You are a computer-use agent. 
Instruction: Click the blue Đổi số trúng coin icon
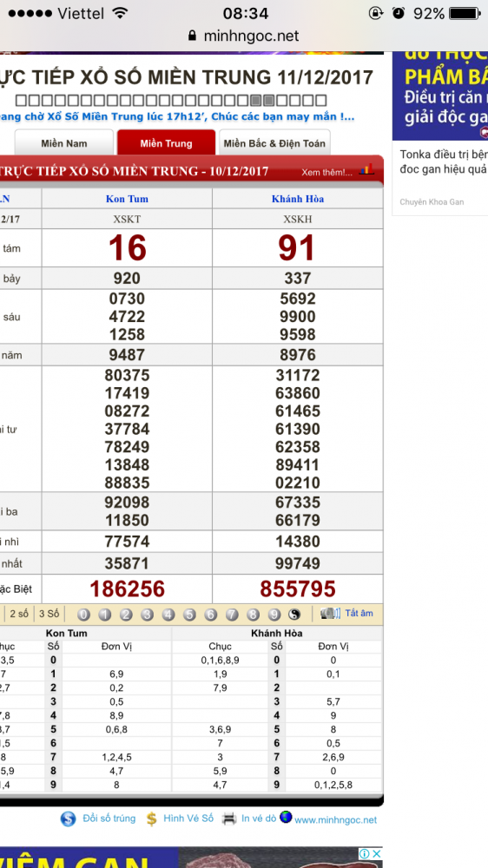point(68,819)
